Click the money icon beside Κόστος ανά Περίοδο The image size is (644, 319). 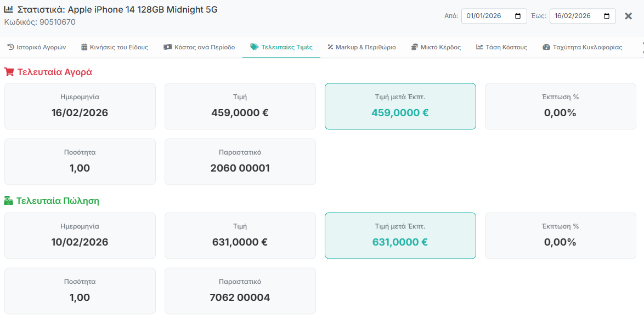(167, 47)
